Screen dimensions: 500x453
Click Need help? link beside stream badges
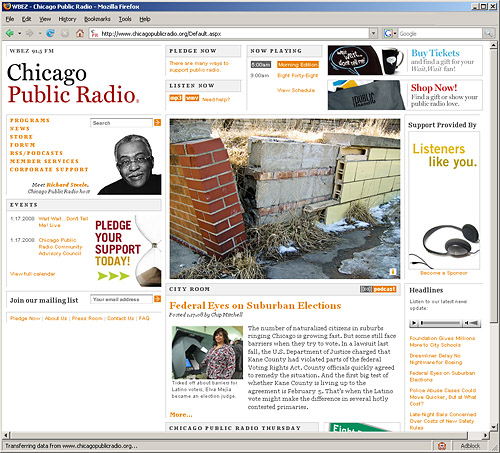(216, 99)
